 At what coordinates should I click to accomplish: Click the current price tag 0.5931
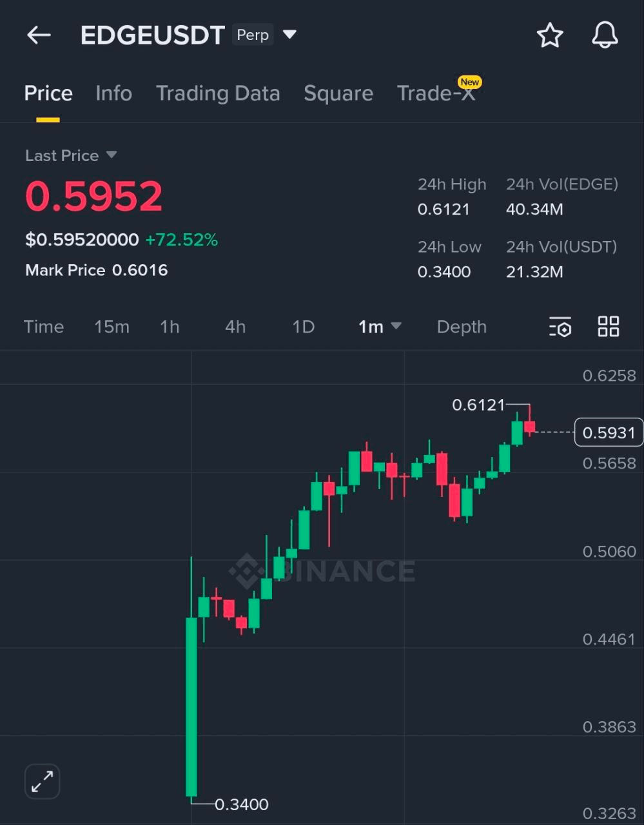[609, 432]
